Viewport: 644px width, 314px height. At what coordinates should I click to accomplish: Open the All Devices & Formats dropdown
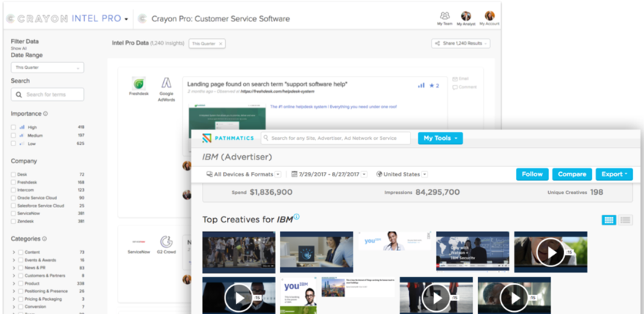click(278, 174)
